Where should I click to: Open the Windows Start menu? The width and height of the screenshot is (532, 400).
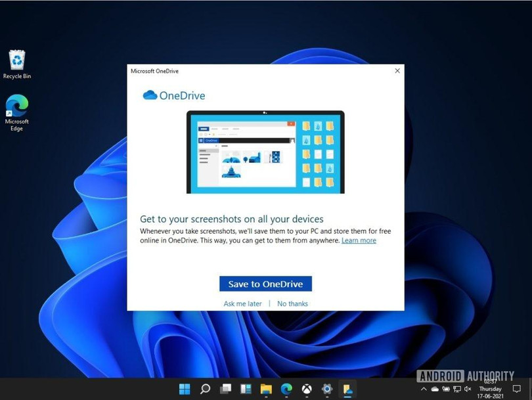pos(185,389)
